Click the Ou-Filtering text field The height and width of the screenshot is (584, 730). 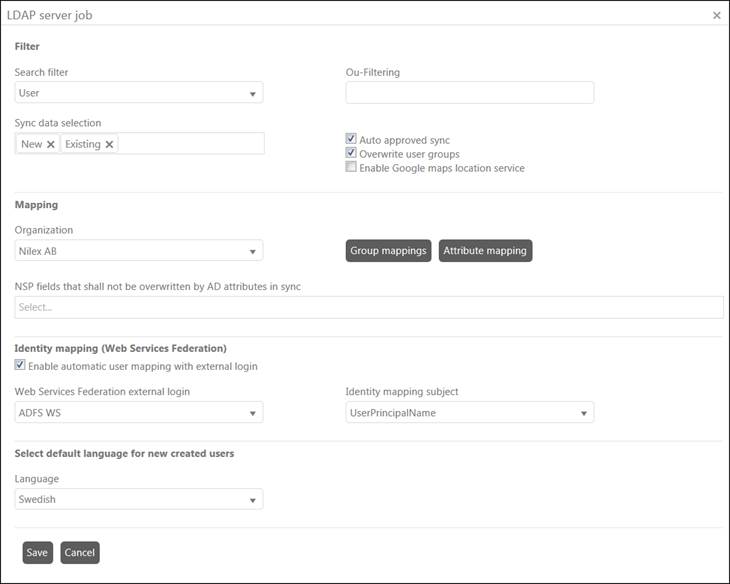coord(470,93)
